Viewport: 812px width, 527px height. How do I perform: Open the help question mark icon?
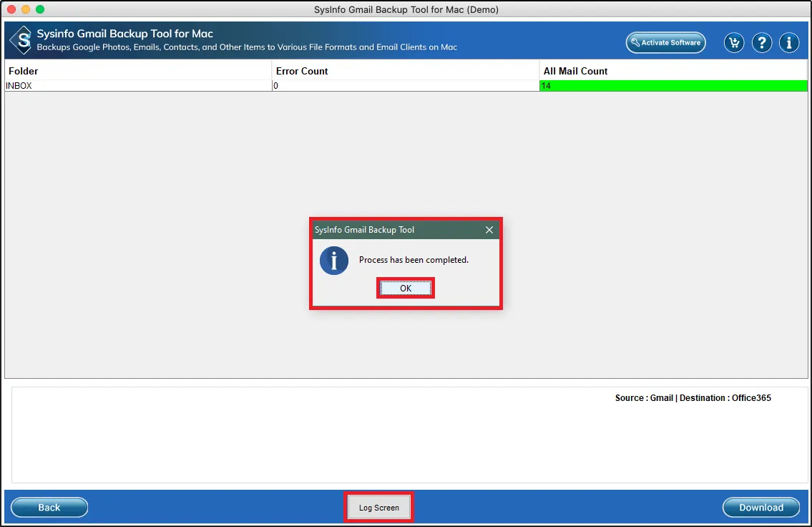click(x=762, y=42)
